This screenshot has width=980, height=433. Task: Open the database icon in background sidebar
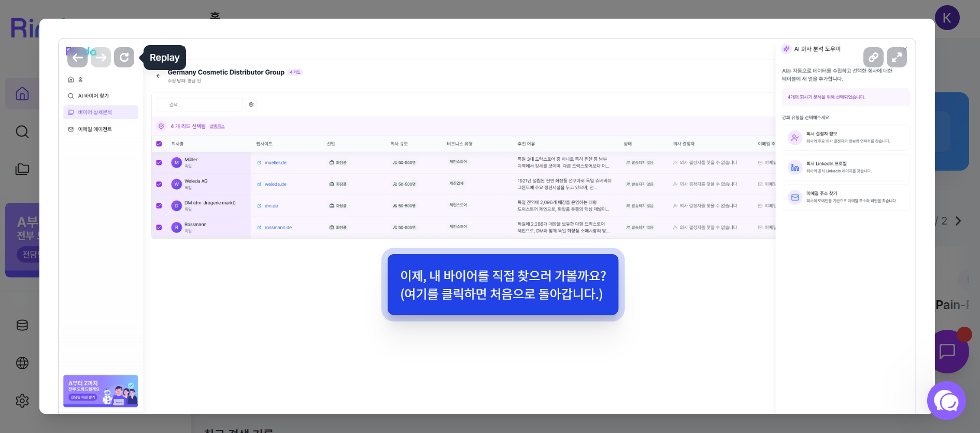tap(22, 325)
